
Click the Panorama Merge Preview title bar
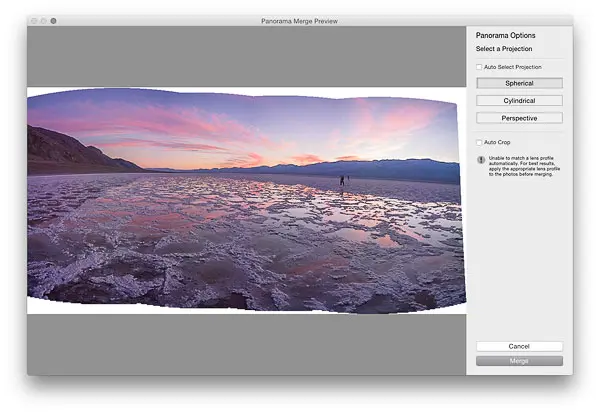tap(300, 20)
